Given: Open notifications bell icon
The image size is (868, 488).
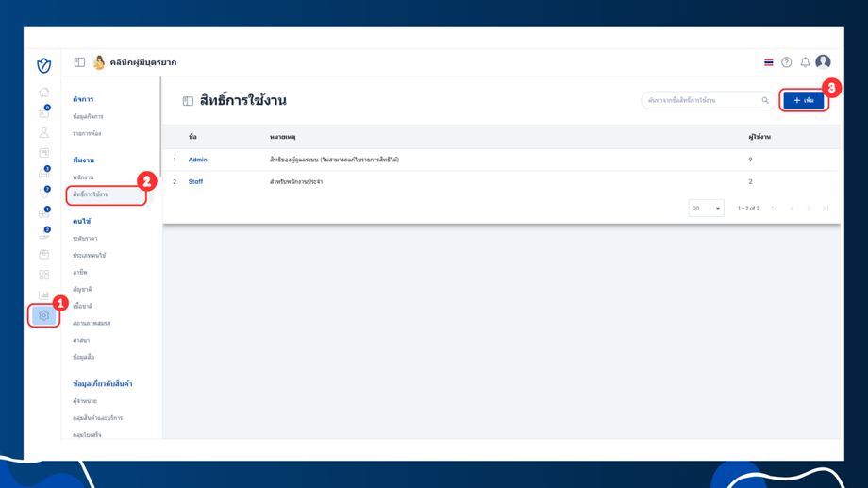Looking at the screenshot, I should click(x=805, y=62).
